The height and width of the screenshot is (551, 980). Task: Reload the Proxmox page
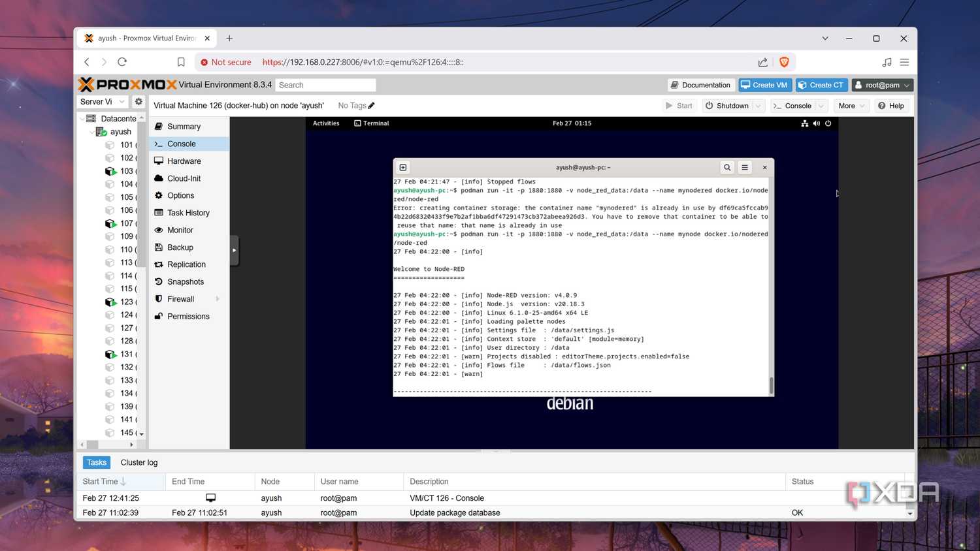pyautogui.click(x=122, y=62)
